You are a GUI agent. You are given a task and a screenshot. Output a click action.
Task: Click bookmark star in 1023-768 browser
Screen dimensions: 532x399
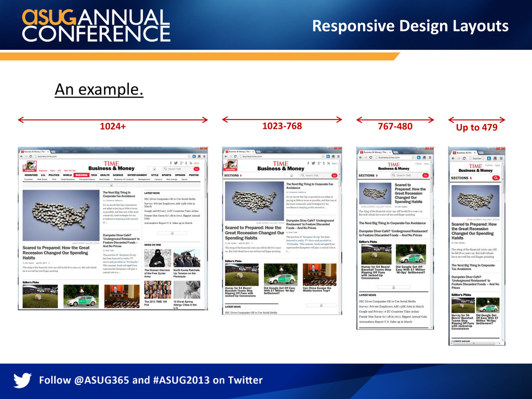tap(323, 156)
